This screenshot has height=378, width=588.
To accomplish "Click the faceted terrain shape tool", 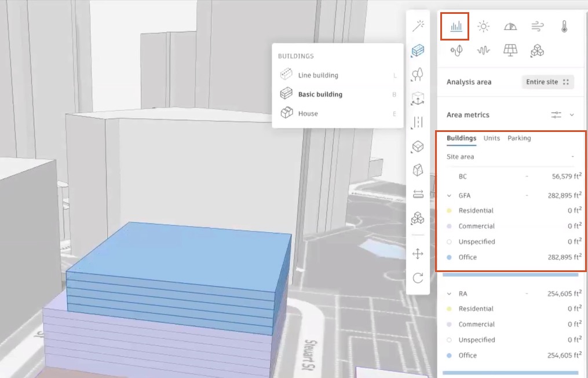I will coord(418,170).
